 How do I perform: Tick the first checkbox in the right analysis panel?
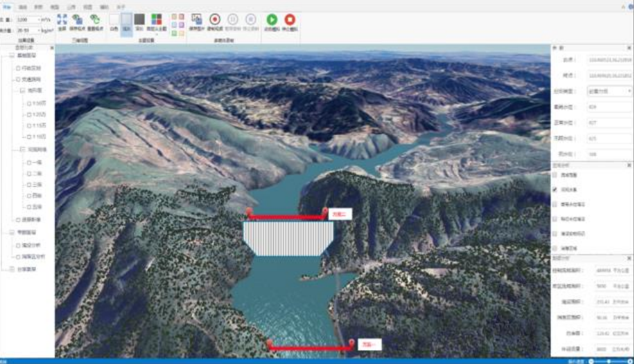point(554,175)
